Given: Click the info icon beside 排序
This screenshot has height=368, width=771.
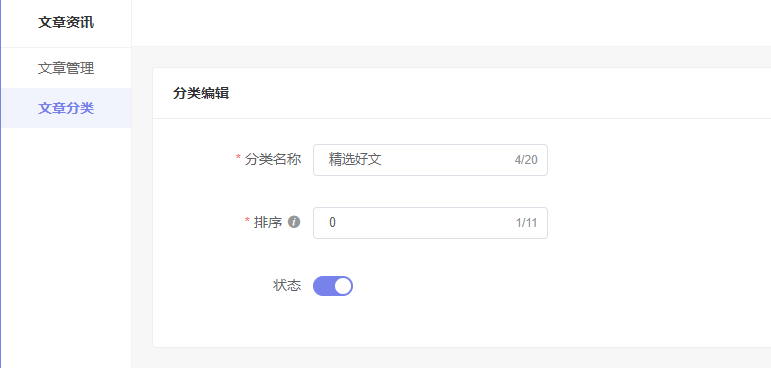Looking at the screenshot, I should coord(294,222).
